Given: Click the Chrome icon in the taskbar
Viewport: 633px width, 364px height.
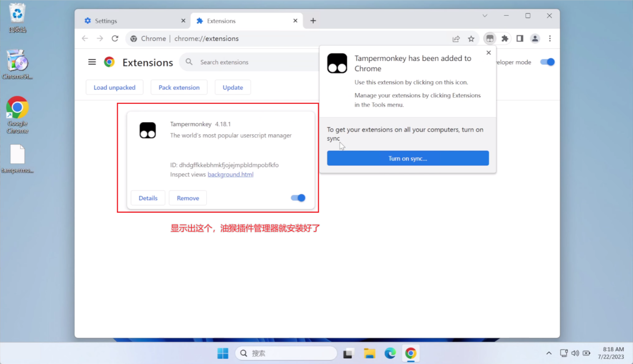Looking at the screenshot, I should point(411,353).
